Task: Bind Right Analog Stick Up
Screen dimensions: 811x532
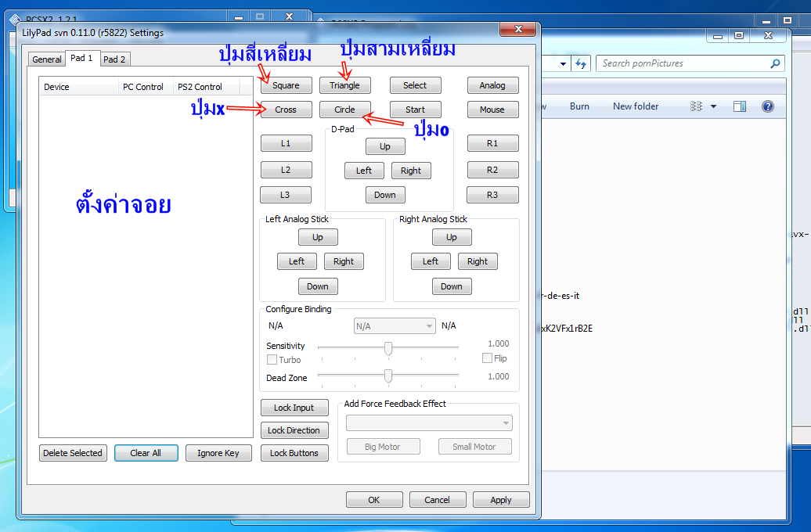Action: click(x=452, y=237)
